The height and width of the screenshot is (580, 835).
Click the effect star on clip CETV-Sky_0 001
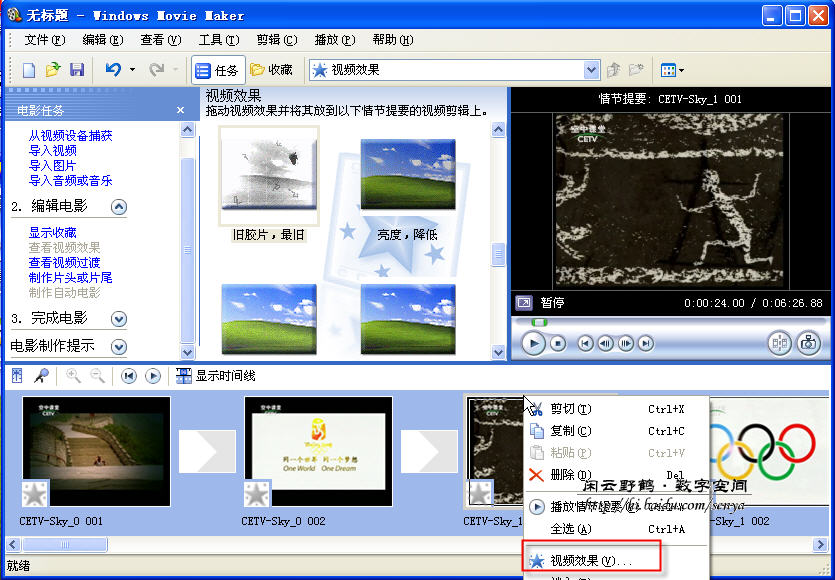[35, 493]
